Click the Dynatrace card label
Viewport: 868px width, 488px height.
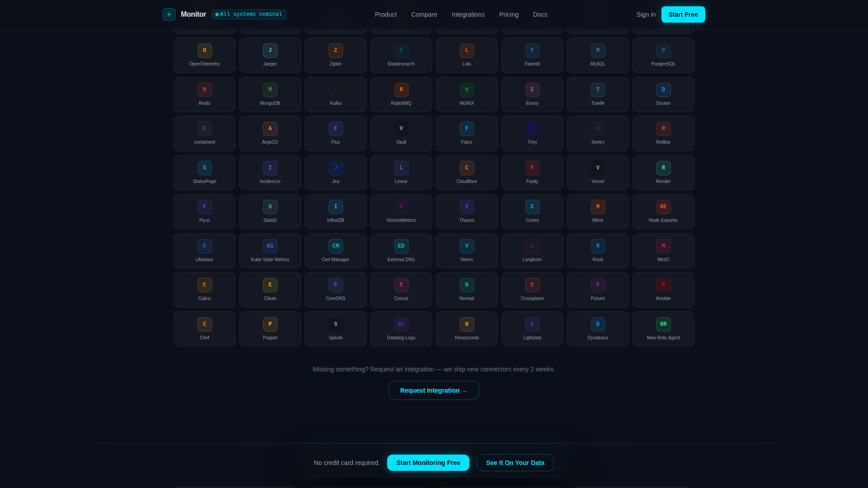tap(598, 338)
